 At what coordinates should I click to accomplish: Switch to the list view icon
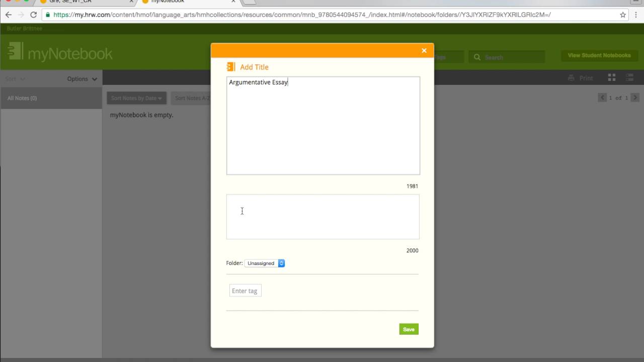(629, 77)
